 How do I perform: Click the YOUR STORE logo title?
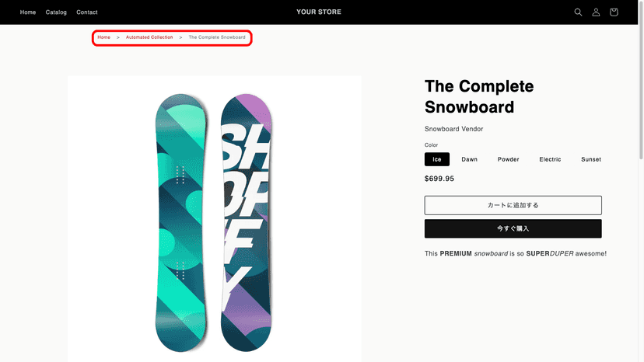[319, 12]
